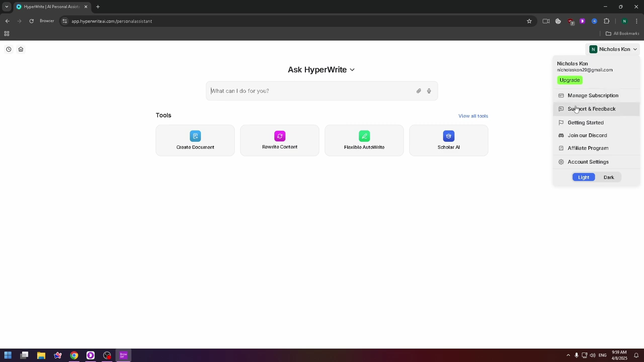Click the green Upgrade button
The width and height of the screenshot is (644, 362).
[570, 80]
